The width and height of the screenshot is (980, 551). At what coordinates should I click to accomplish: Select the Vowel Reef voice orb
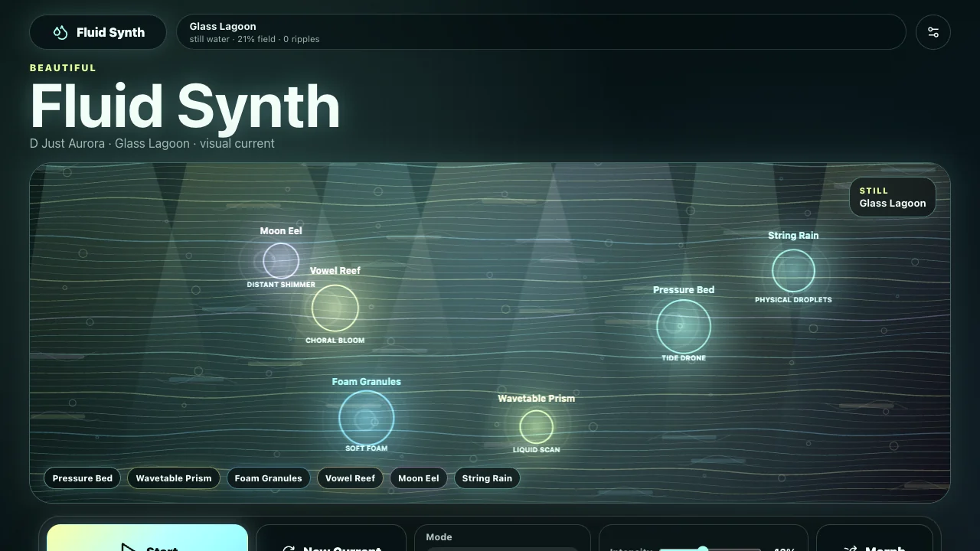(335, 308)
